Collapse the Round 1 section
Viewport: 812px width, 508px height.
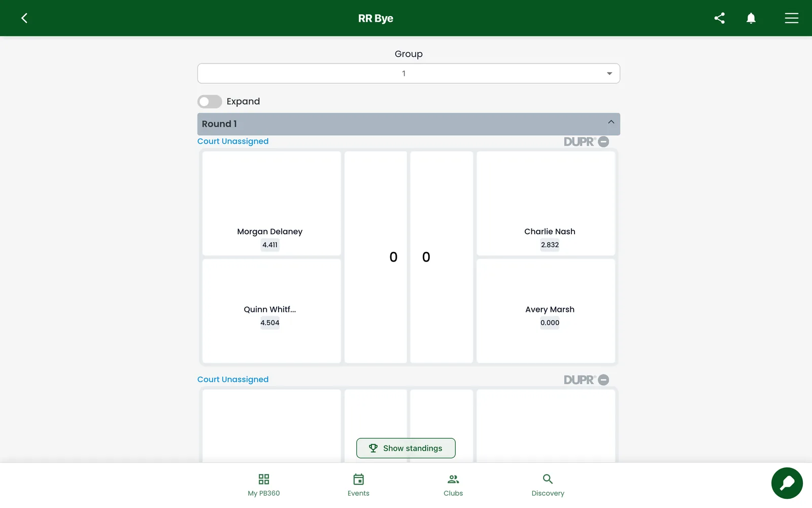(x=611, y=122)
